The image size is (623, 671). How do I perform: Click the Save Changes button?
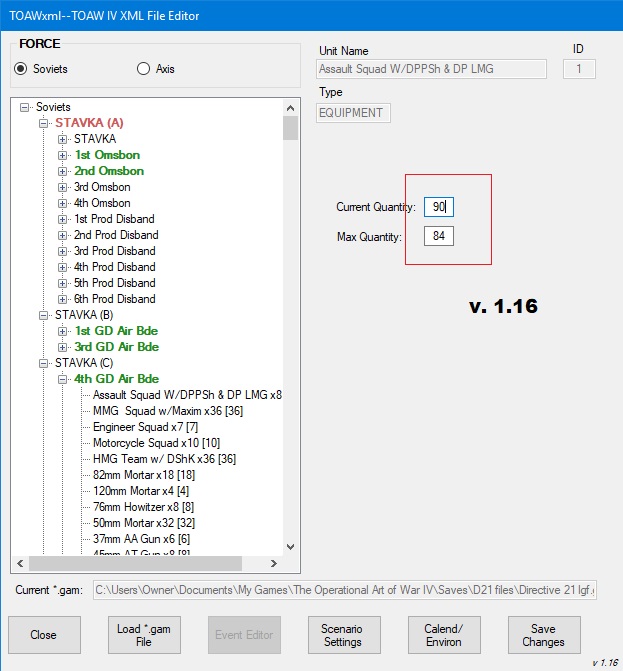click(x=544, y=635)
